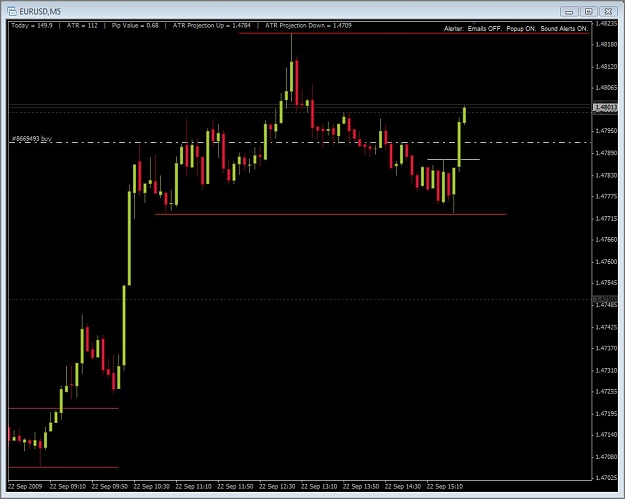Click the '22 Sep 09:50' time label
The height and width of the screenshot is (499, 625).
(x=110, y=487)
